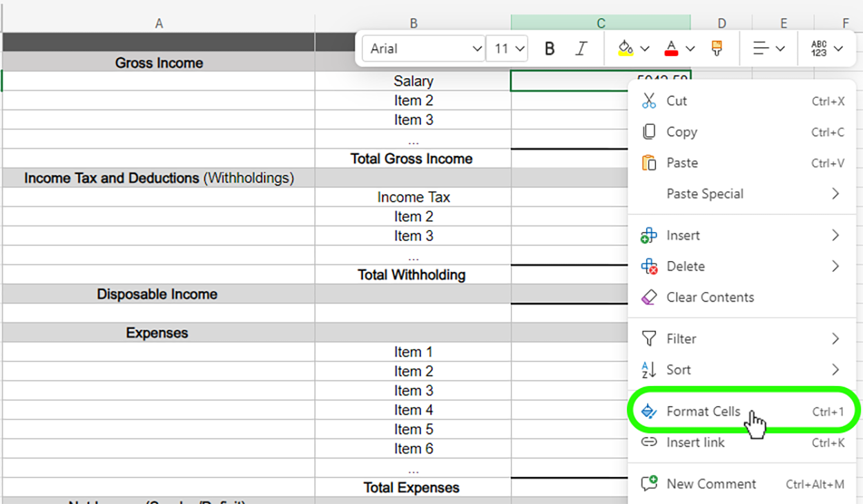
Task: Click the Disposable Income cell
Action: click(x=159, y=294)
